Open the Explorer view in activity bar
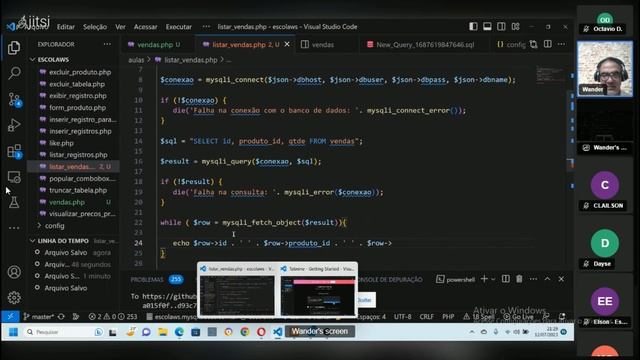Image resolution: width=640 pixels, height=360 pixels. click(x=14, y=48)
